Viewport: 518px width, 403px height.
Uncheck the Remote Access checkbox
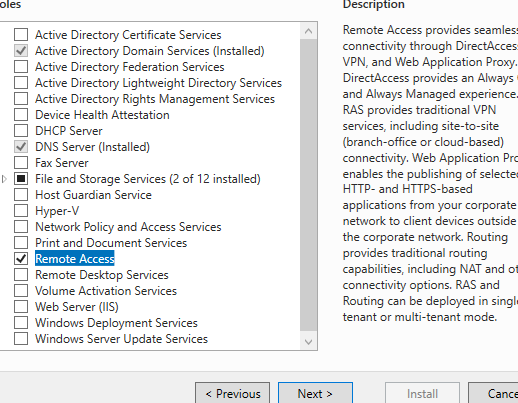coord(21,259)
